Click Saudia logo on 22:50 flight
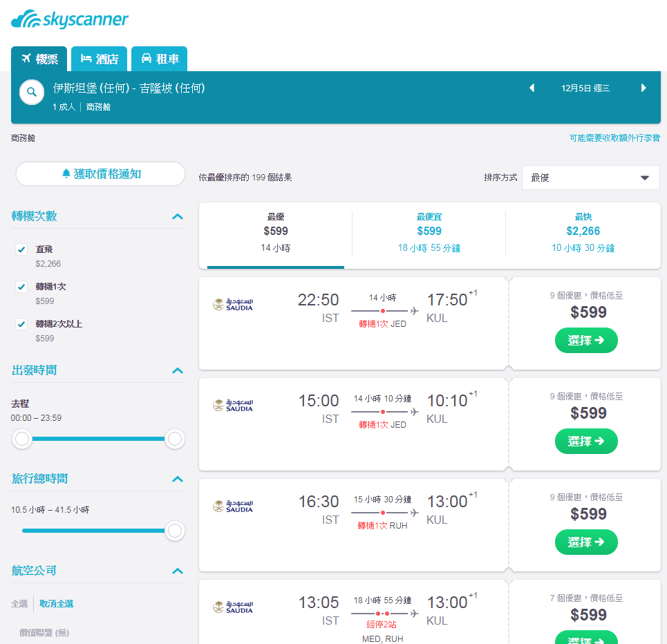 233,305
